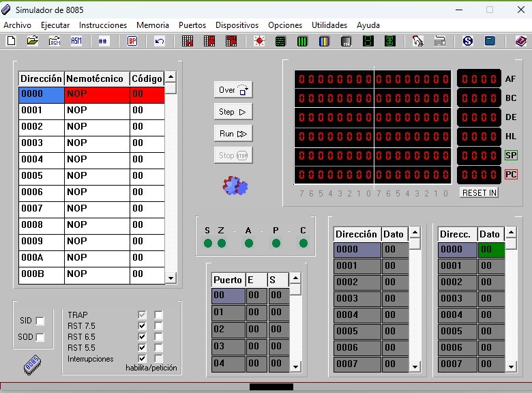Viewport: 532px width, 393px height.
Task: Check TRAP request checkbox
Action: 158,315
